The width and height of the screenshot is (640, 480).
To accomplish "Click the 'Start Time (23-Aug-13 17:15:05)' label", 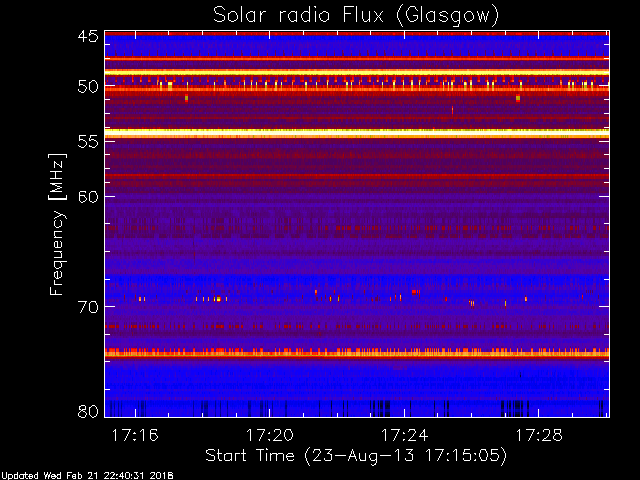I will point(356,456).
